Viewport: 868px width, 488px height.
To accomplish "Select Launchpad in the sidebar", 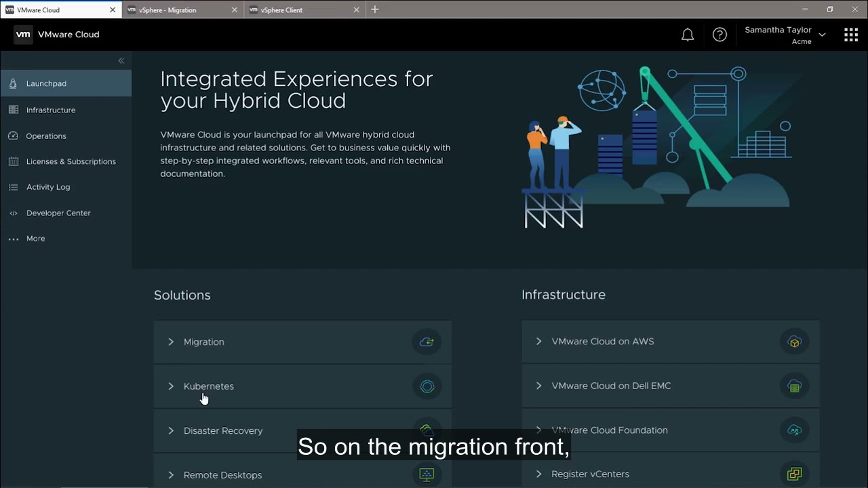I will (x=66, y=83).
